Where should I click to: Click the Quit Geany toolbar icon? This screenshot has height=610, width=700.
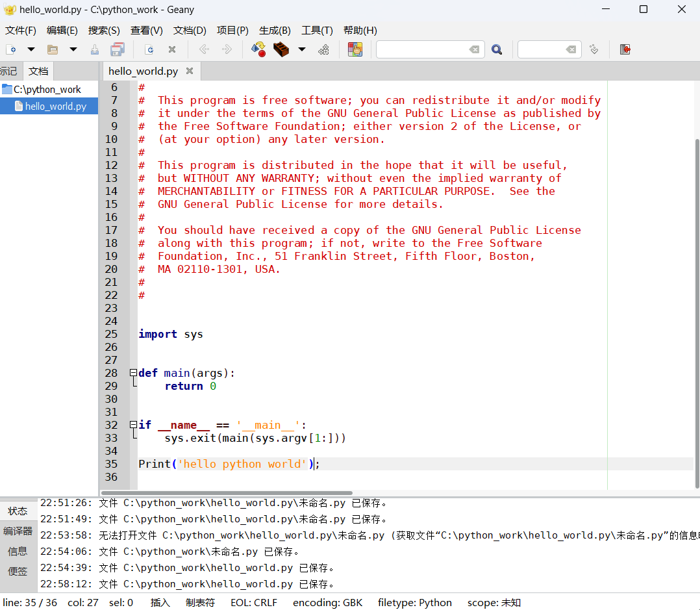625,49
